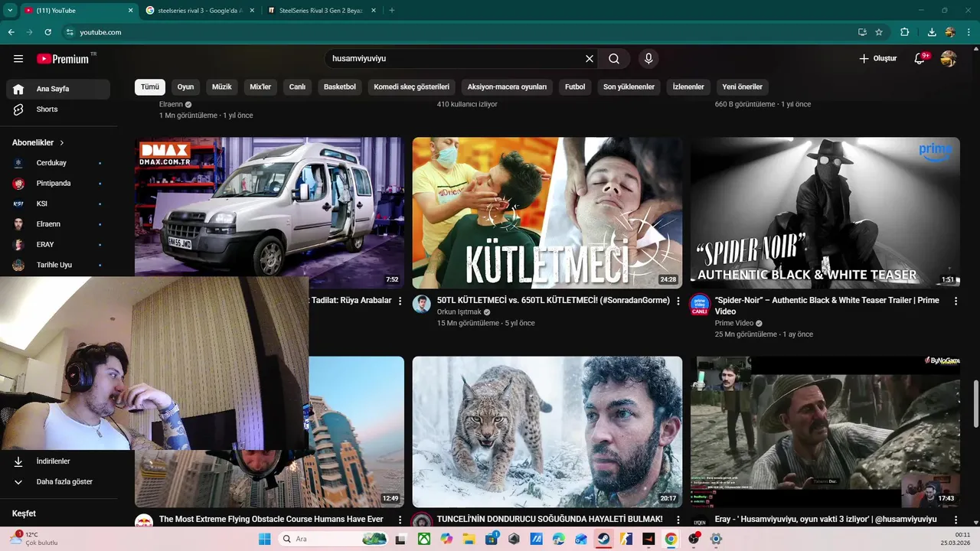Select the Mix'ler filter chip
This screenshot has height=551, width=980.
pos(260,87)
